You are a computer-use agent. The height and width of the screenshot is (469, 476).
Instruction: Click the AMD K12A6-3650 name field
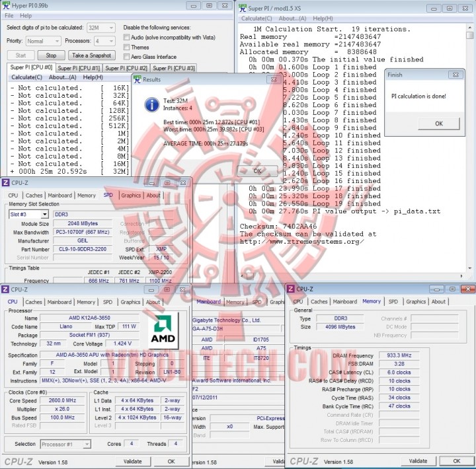(89, 318)
